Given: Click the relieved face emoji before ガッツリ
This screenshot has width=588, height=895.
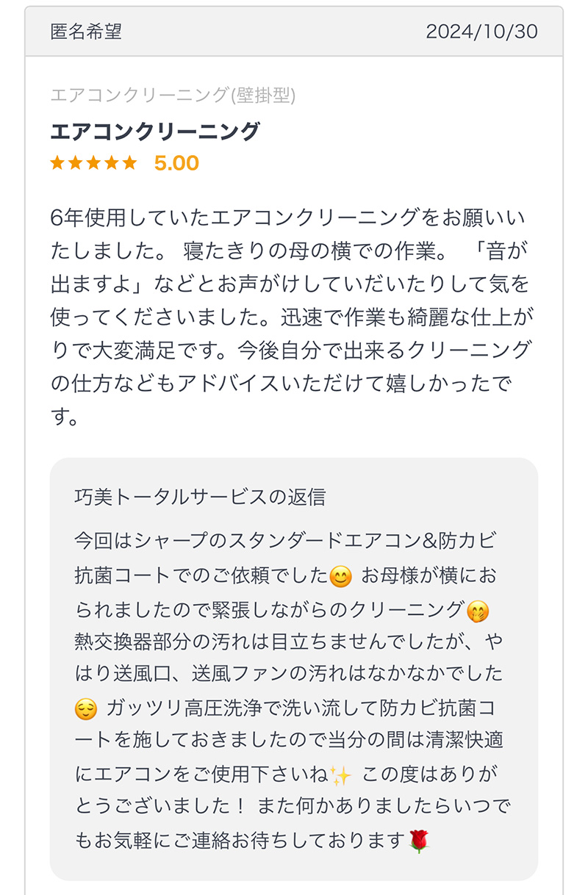Looking at the screenshot, I should tap(86, 709).
